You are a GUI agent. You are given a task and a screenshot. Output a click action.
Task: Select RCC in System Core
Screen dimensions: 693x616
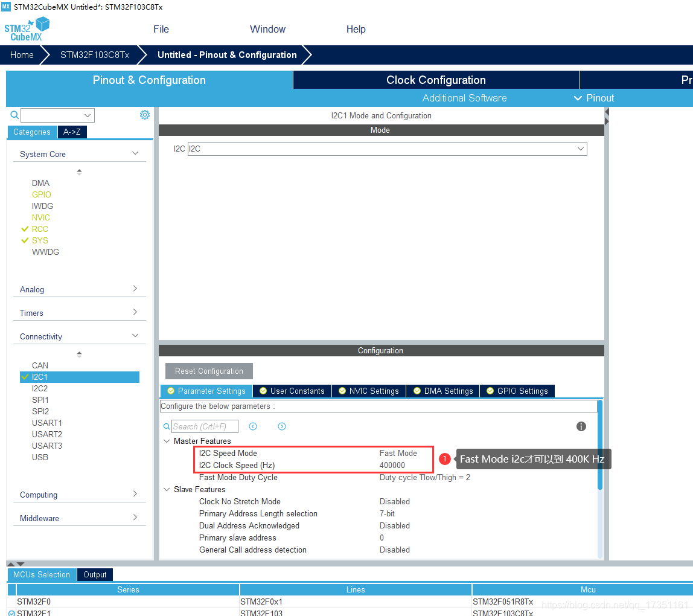[x=40, y=229]
